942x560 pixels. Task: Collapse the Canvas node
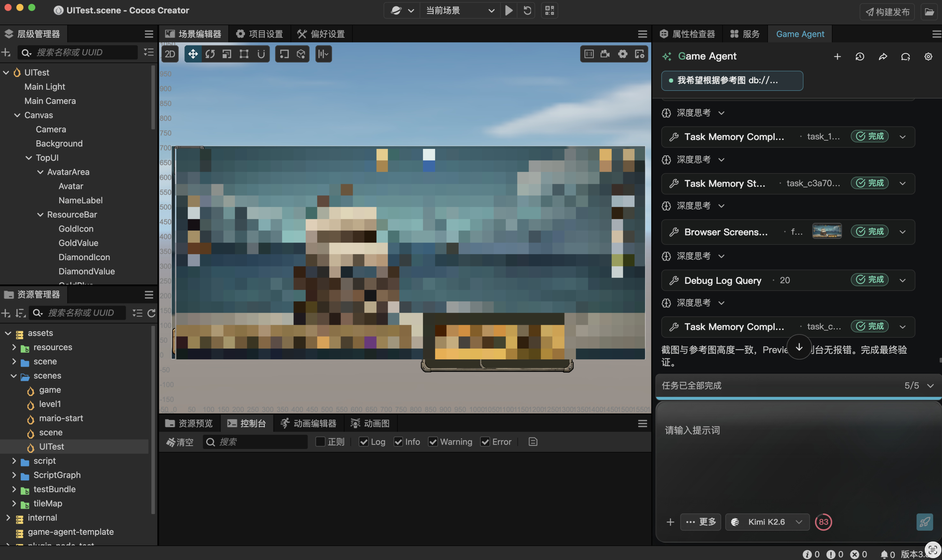[x=17, y=115]
